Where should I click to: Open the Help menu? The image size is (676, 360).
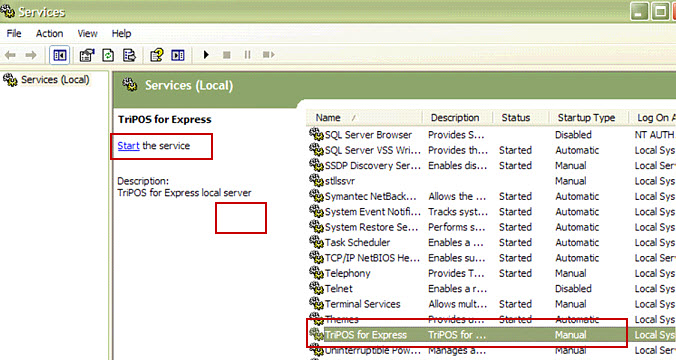coord(121,33)
